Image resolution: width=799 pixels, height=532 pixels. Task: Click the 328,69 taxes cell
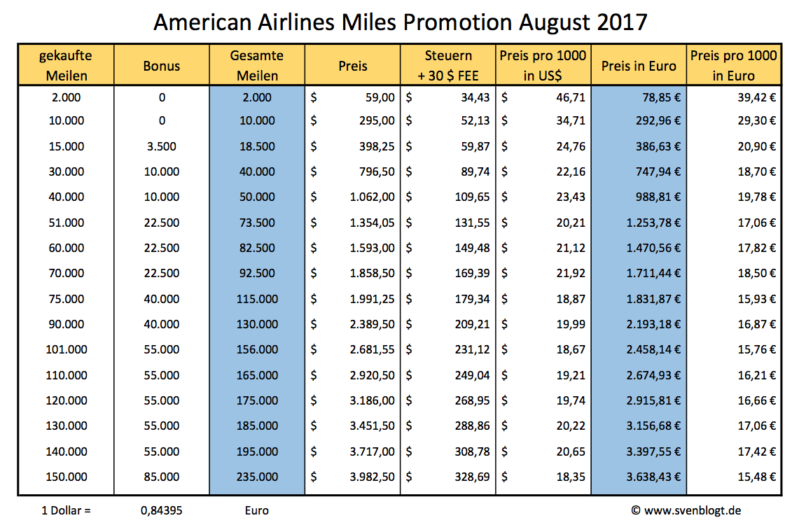474,477
